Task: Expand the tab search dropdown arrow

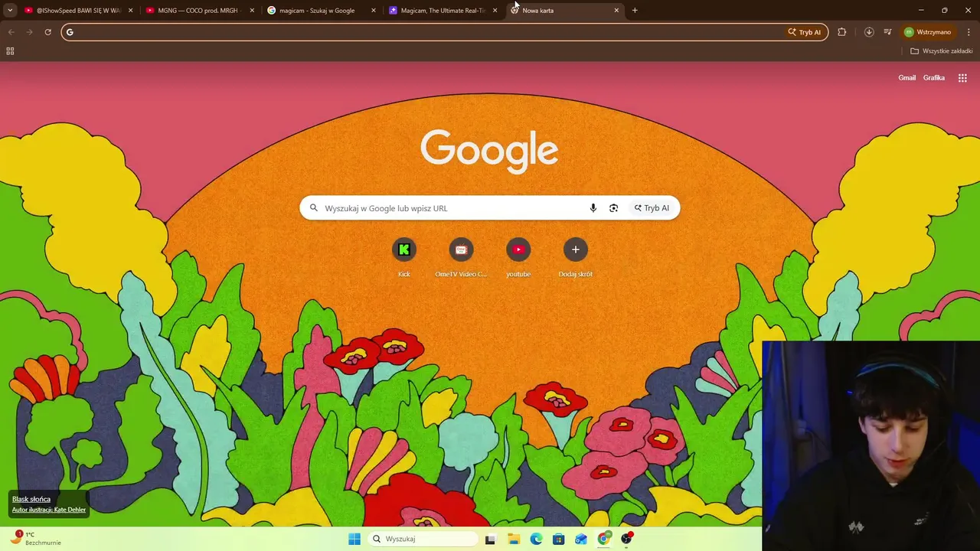Action: (x=10, y=11)
